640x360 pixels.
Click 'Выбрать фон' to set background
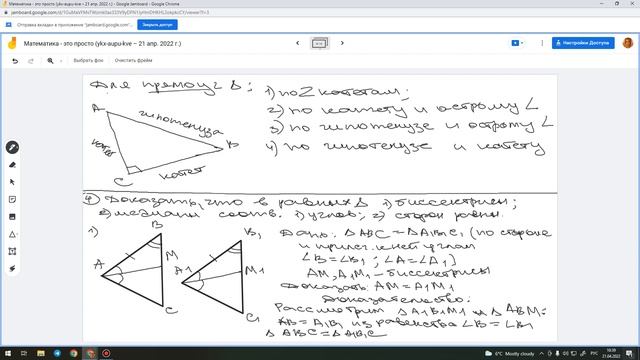pyautogui.click(x=88, y=60)
